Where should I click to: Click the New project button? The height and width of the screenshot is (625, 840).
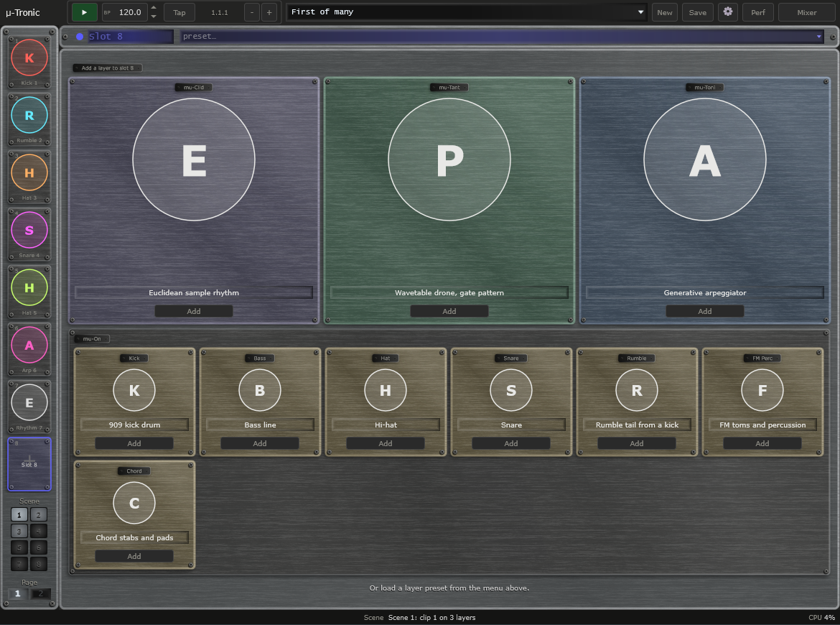[665, 12]
